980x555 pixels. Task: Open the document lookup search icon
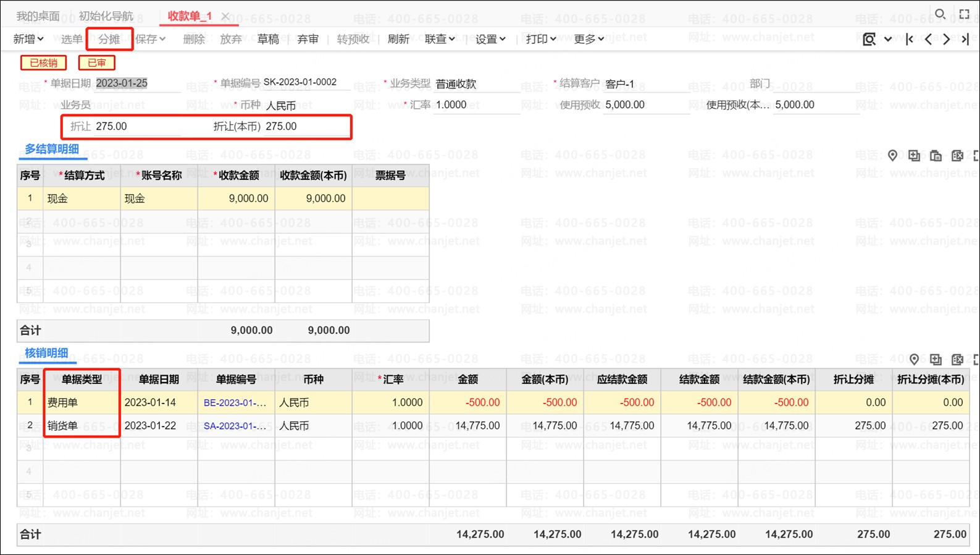coord(869,39)
